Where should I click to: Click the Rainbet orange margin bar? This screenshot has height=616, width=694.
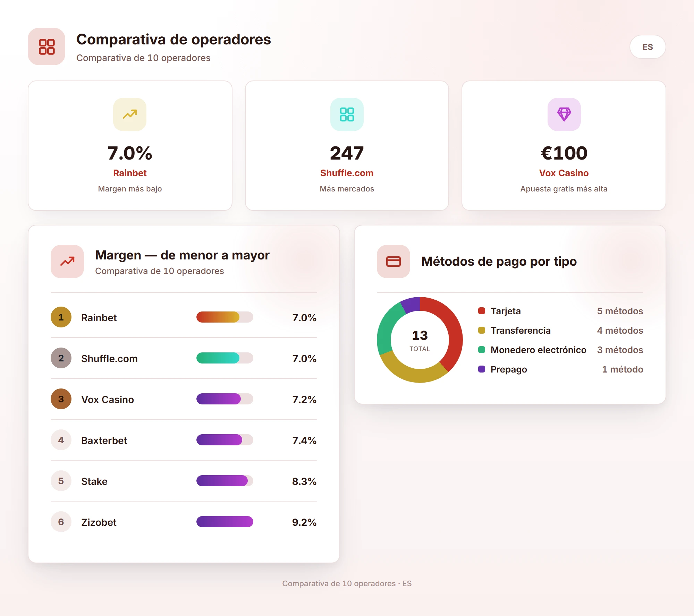(218, 317)
